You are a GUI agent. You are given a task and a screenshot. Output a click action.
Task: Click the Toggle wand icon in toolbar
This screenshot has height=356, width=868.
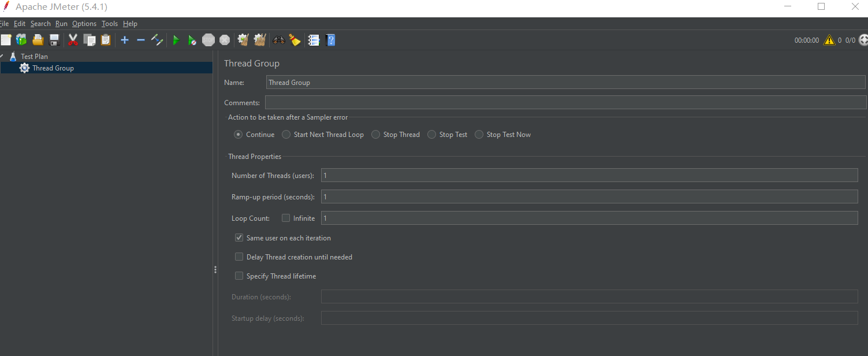pos(157,40)
